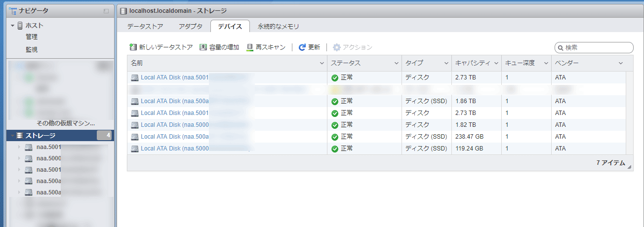Viewport: 644px width, 227px height.
Task: Open Local ATA Disk link with 1.86 TB
Action: (175, 101)
